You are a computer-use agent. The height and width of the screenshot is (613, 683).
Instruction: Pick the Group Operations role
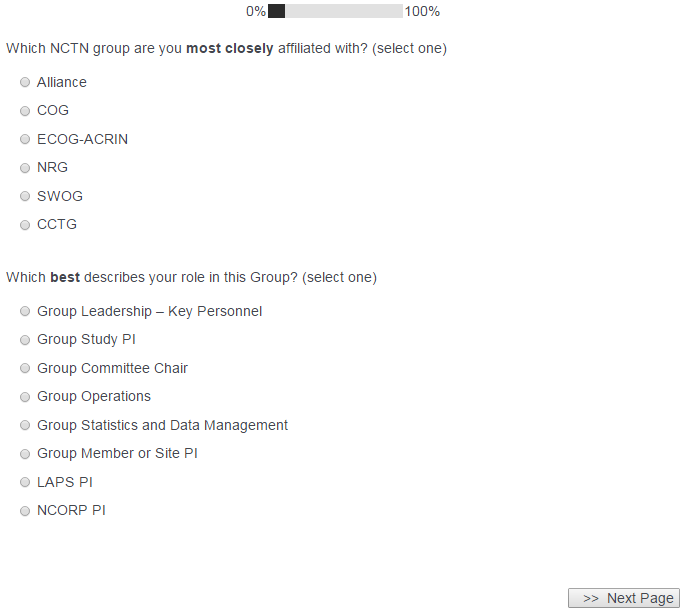pos(25,397)
